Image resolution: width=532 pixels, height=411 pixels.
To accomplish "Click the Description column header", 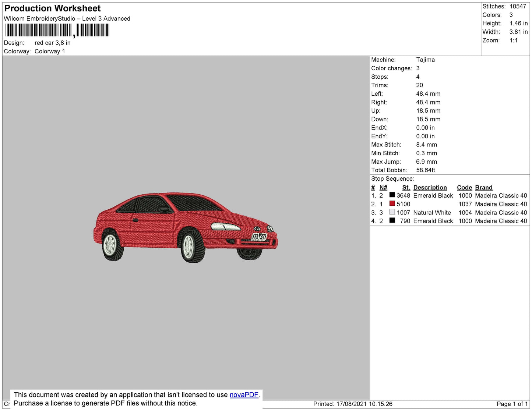I will pyautogui.click(x=430, y=188).
